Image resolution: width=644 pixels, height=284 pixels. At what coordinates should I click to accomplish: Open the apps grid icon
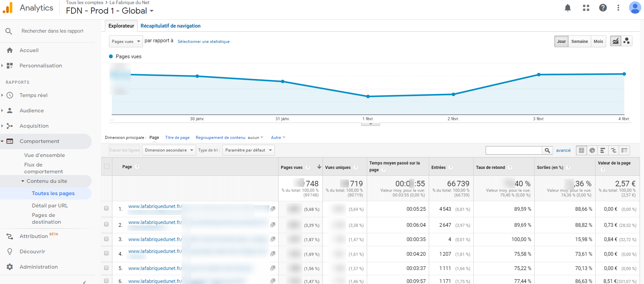tap(586, 8)
